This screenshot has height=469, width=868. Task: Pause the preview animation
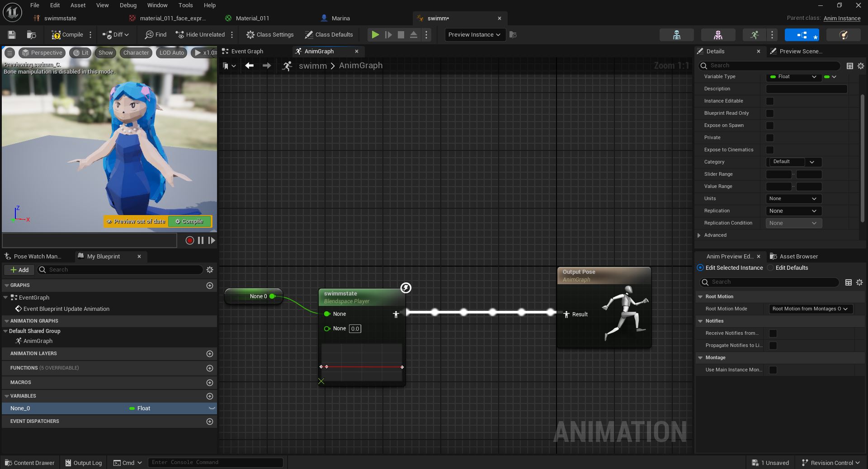(x=201, y=241)
